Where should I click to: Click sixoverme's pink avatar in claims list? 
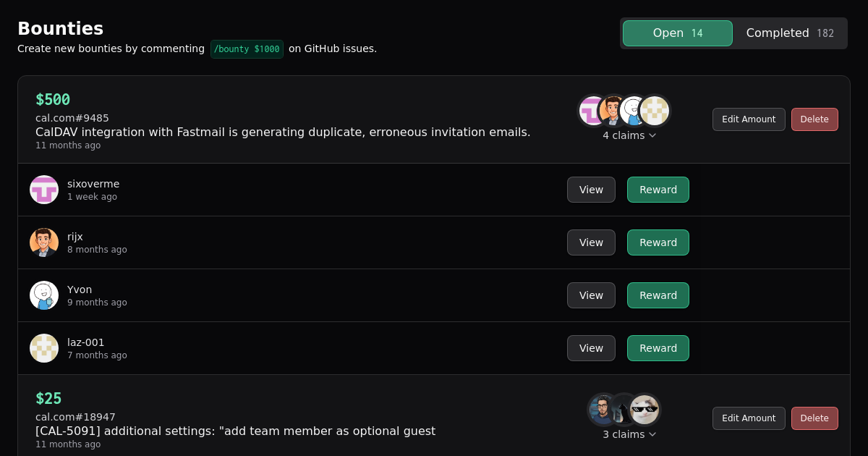tap(44, 190)
